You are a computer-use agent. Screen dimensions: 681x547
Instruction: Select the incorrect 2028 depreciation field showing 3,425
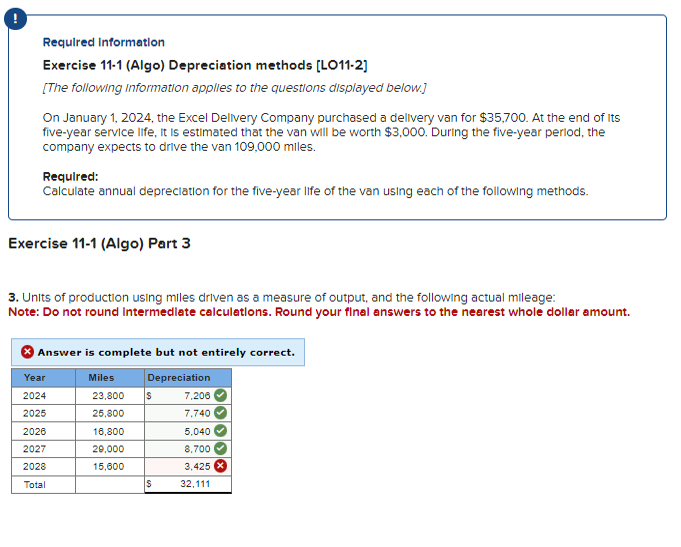pos(188,467)
